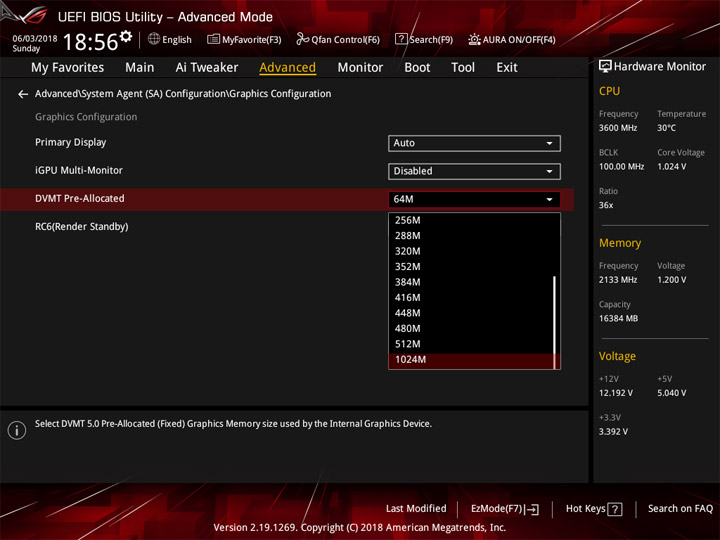Select 480M in the DVMT list
The height and width of the screenshot is (540, 720).
click(x=471, y=329)
